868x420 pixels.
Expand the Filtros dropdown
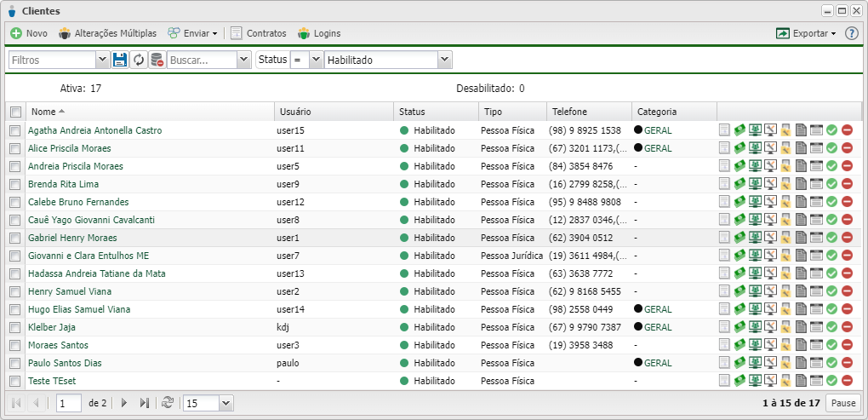click(x=102, y=60)
